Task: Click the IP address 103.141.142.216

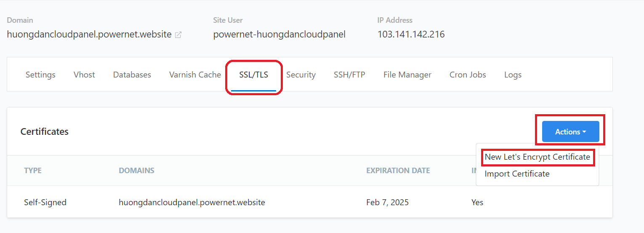Action: click(411, 35)
